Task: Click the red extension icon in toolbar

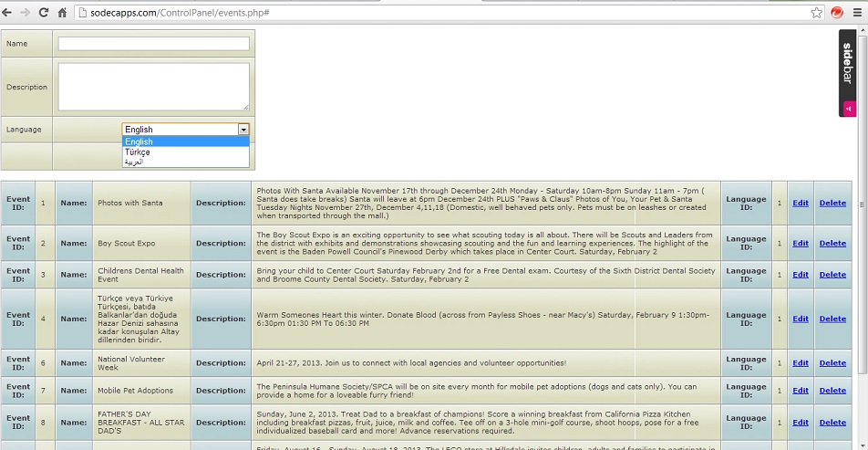Action: pyautogui.click(x=837, y=13)
